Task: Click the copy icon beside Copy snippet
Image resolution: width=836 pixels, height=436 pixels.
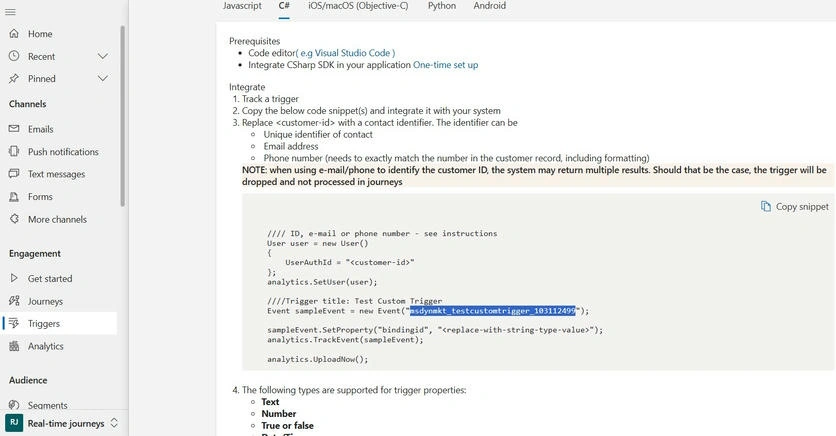Action: [766, 206]
